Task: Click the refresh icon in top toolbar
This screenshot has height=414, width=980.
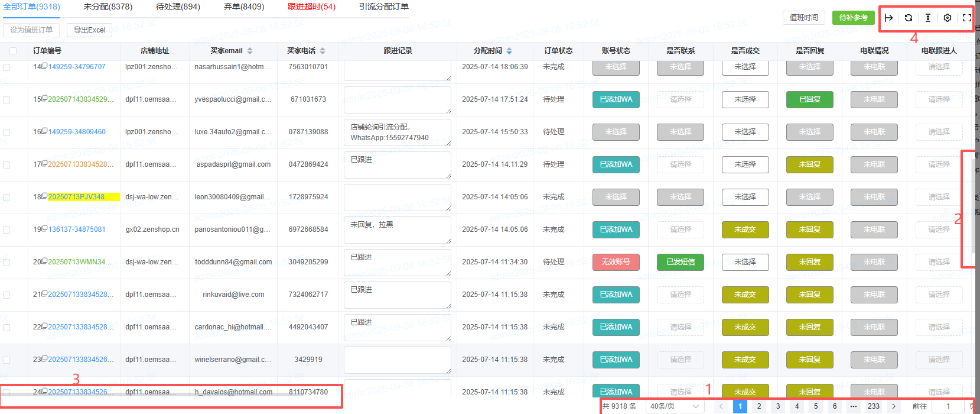Action: 908,18
